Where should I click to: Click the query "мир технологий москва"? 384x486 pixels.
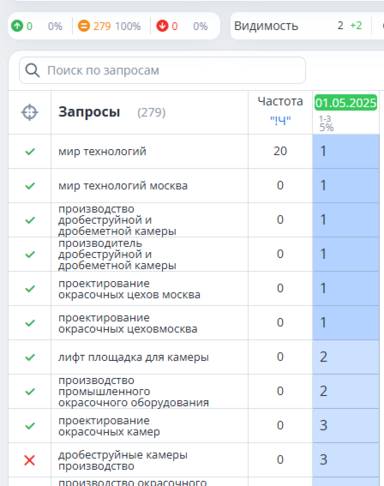click(123, 186)
